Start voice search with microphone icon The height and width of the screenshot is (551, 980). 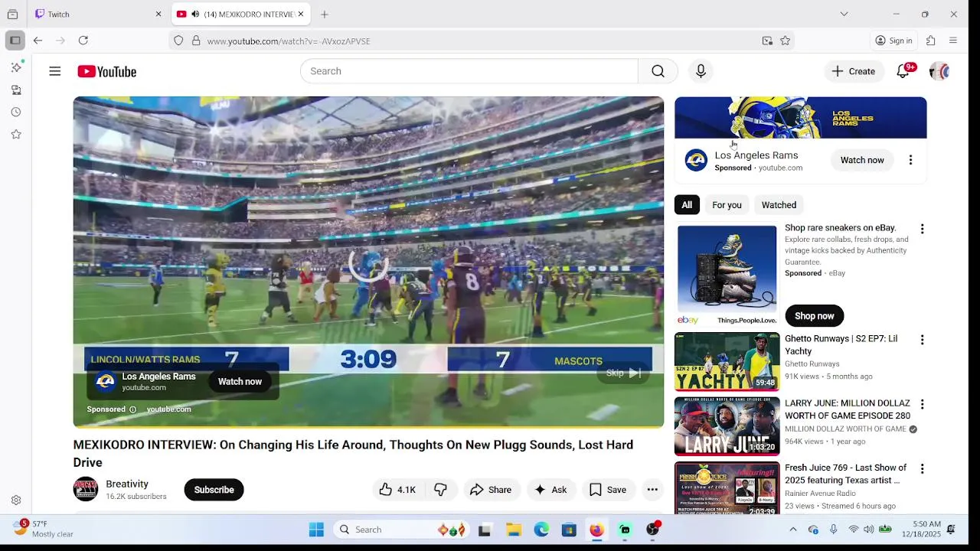coord(701,71)
